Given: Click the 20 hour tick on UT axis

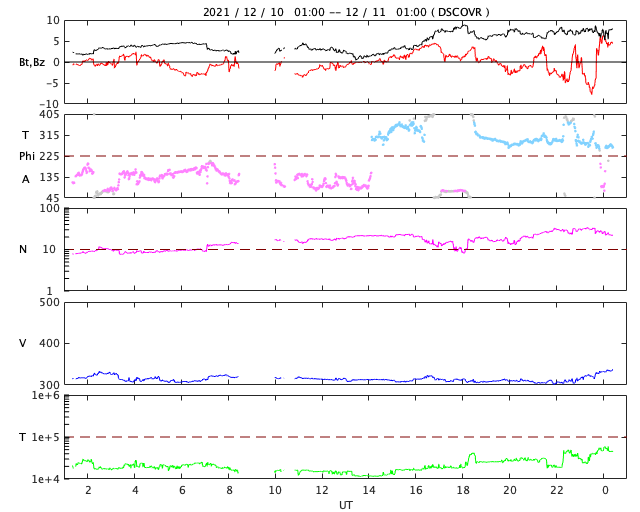Looking at the screenshot, I should click(510, 490).
